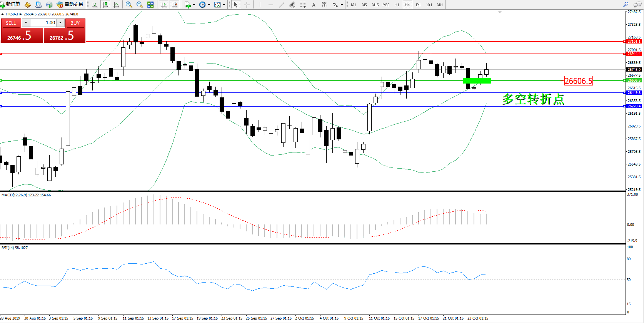Click the green rectangle marker near 26606.5
The height and width of the screenshot is (323, 644).
pyautogui.click(x=477, y=81)
